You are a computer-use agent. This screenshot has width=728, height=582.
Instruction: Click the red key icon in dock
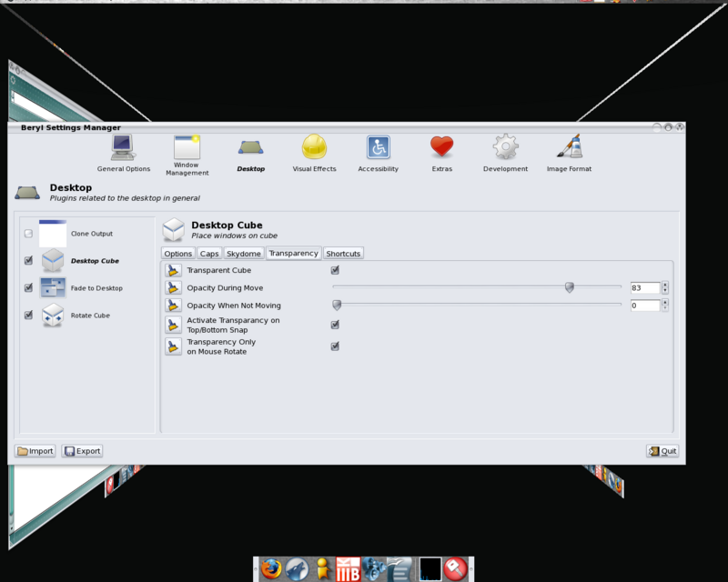click(456, 568)
